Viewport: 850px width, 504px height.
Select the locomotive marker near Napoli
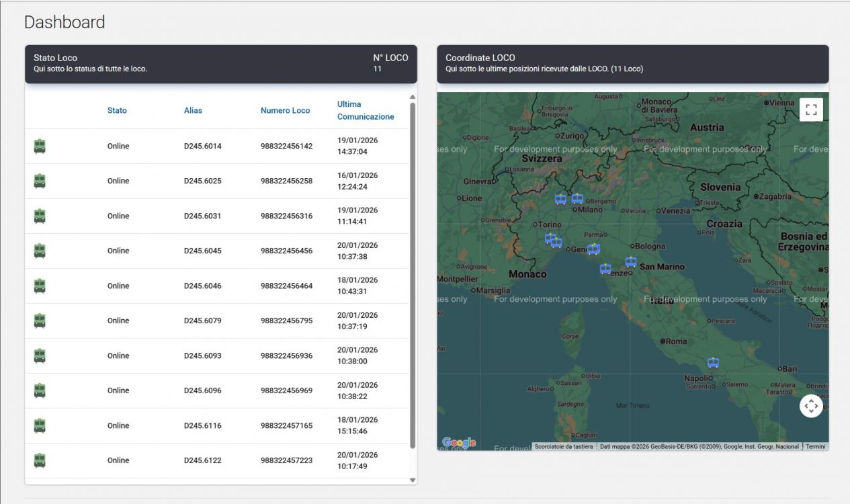(x=713, y=363)
